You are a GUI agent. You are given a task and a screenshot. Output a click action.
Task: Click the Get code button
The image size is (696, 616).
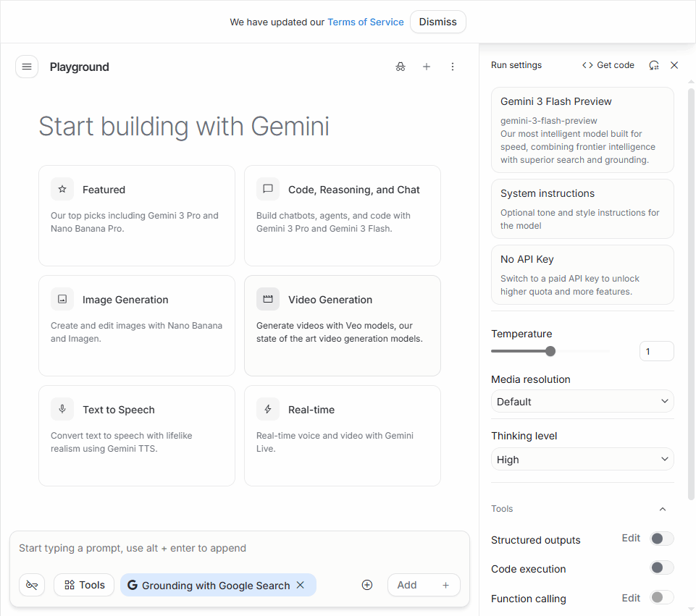click(x=608, y=64)
